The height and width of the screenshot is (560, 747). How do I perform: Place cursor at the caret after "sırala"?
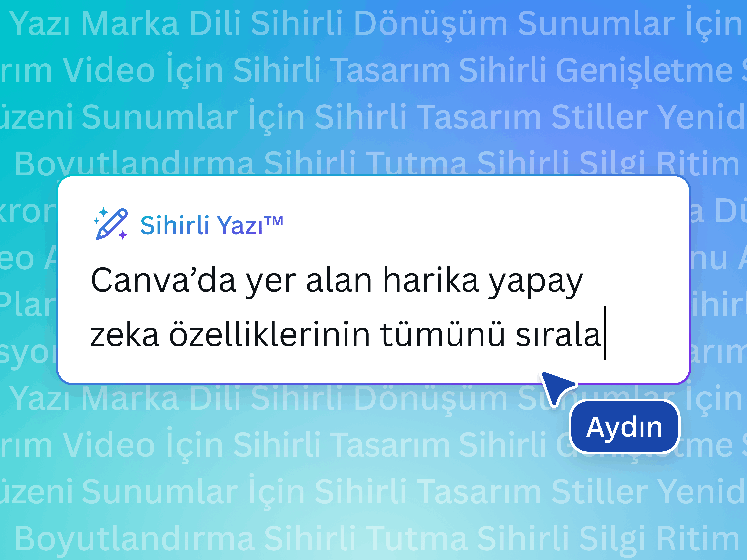point(606,333)
